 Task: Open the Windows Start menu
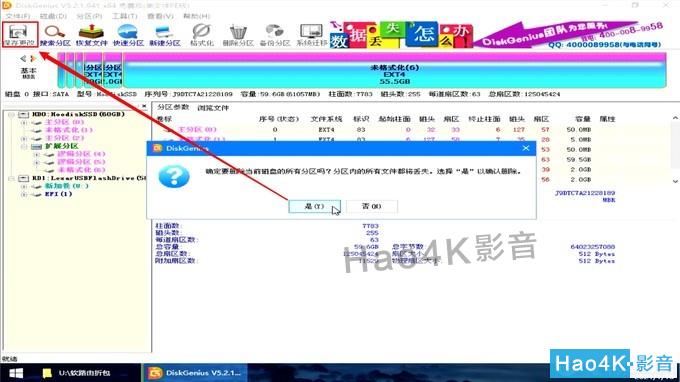[x=16, y=373]
